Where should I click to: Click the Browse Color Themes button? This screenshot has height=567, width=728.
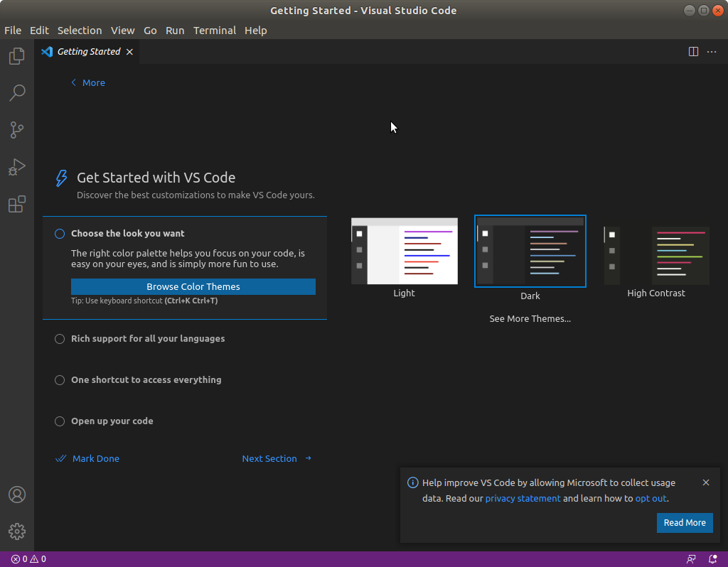(x=193, y=287)
